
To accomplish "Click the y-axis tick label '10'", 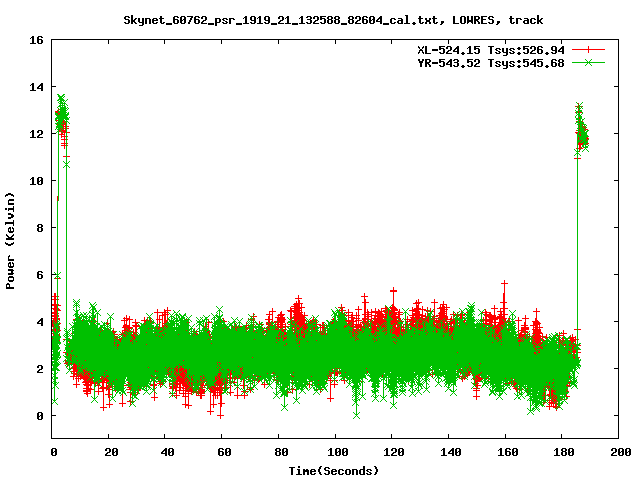I will (36, 181).
